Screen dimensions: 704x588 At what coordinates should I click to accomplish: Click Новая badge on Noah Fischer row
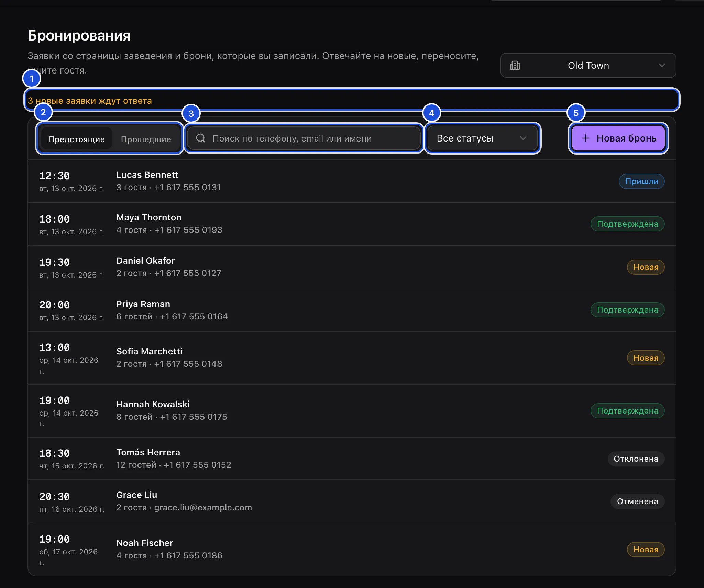coord(646,550)
